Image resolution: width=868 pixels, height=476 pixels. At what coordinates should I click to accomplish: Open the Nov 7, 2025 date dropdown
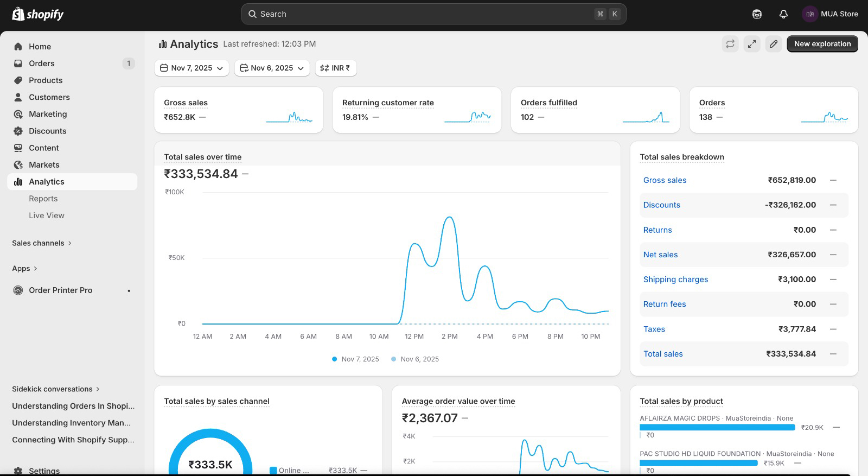pos(192,68)
